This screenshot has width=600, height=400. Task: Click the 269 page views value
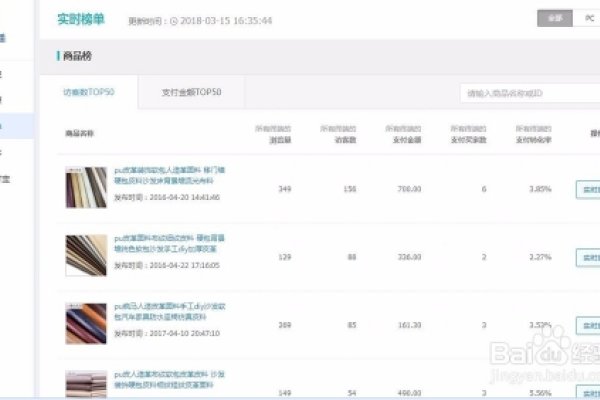click(x=285, y=325)
